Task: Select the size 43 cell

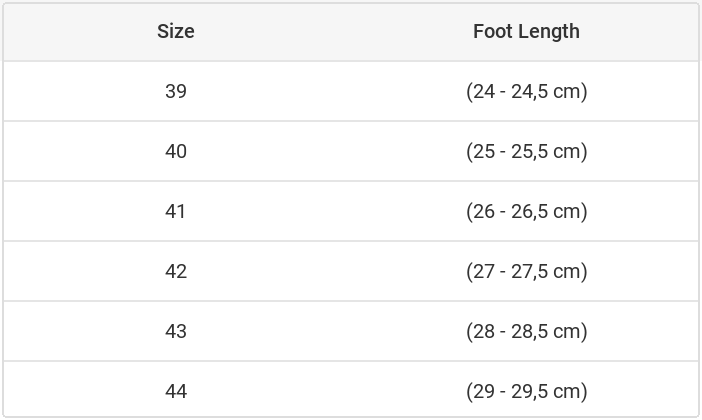Action: tap(176, 331)
